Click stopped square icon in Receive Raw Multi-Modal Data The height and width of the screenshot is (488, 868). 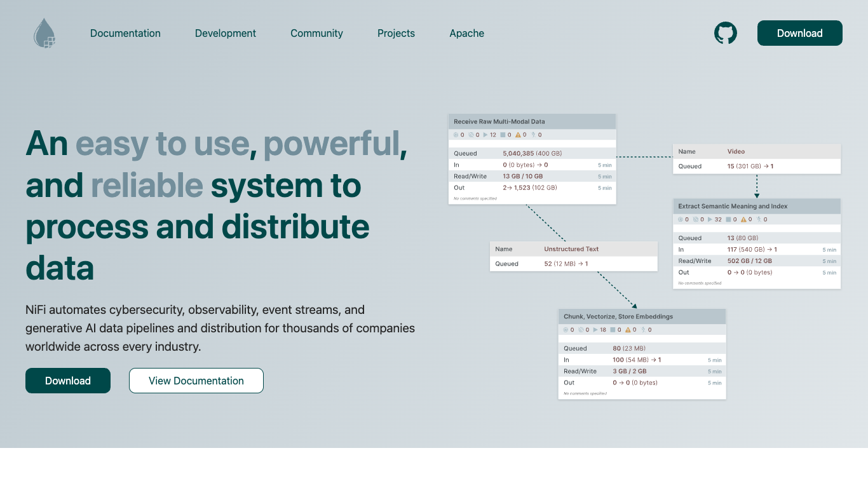[503, 135]
